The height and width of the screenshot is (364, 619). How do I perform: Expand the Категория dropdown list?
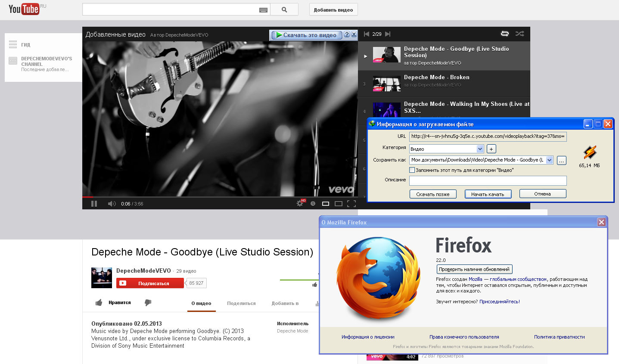point(480,149)
